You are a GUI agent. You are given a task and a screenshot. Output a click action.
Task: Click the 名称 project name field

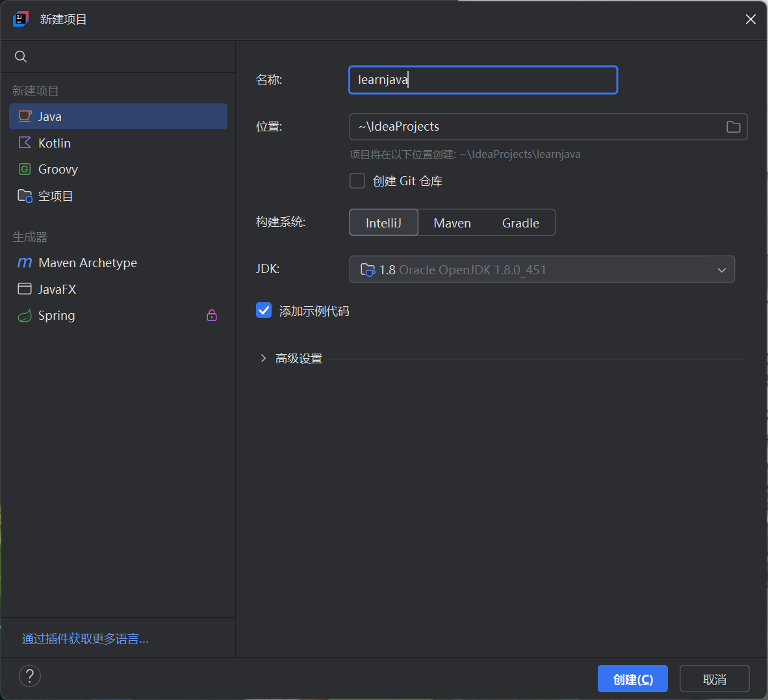[x=483, y=80]
